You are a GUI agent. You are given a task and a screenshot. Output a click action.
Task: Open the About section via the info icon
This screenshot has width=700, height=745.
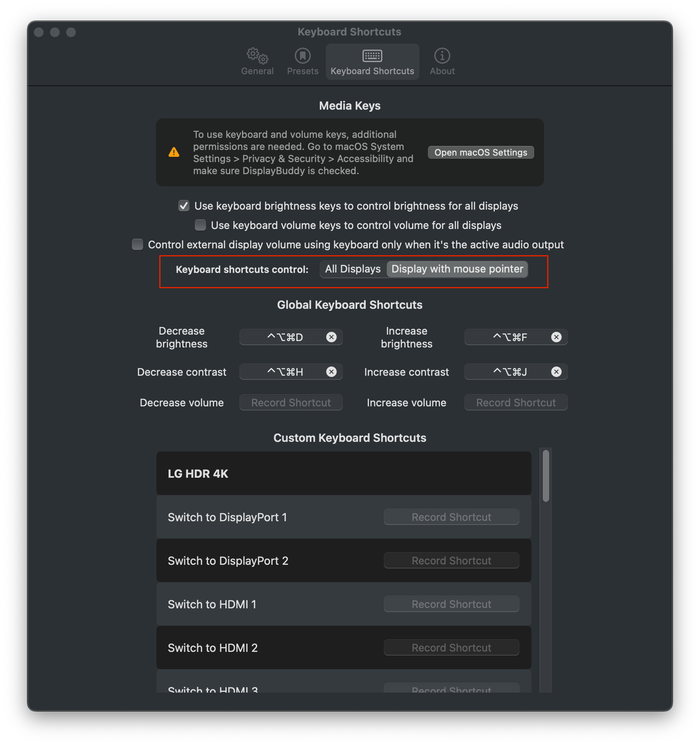[442, 60]
